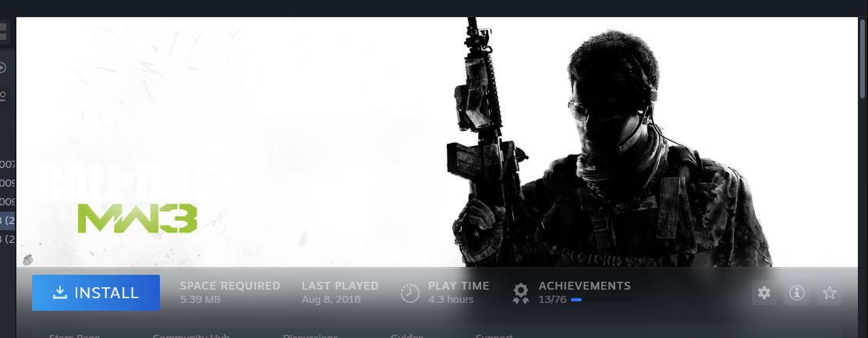Open game settings via the gear icon

coord(764,293)
